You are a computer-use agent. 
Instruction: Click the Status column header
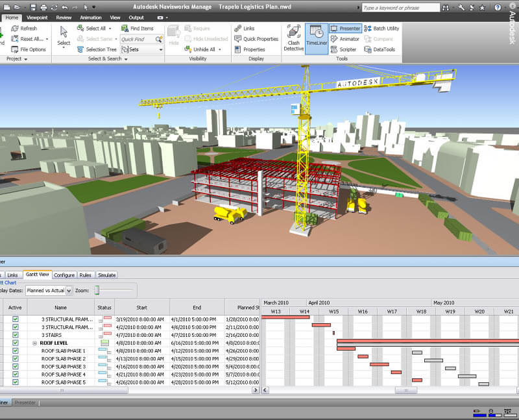pyautogui.click(x=104, y=308)
